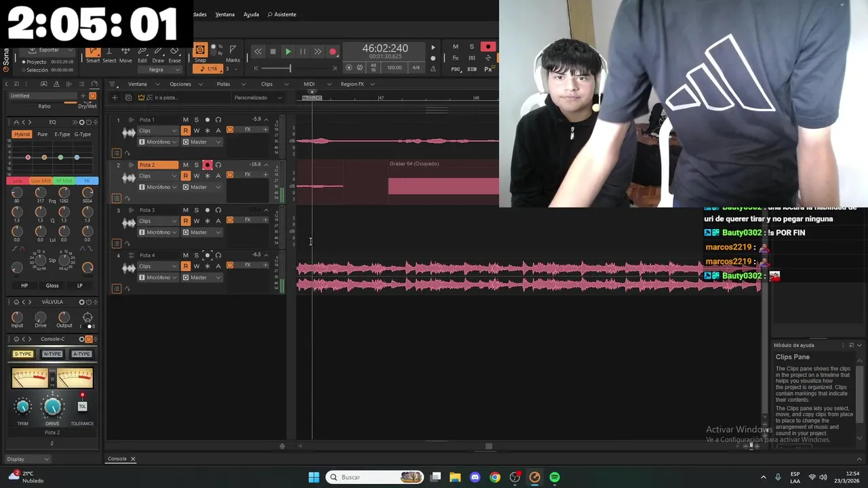
Task: Click the HP filter button
Action: click(24, 285)
